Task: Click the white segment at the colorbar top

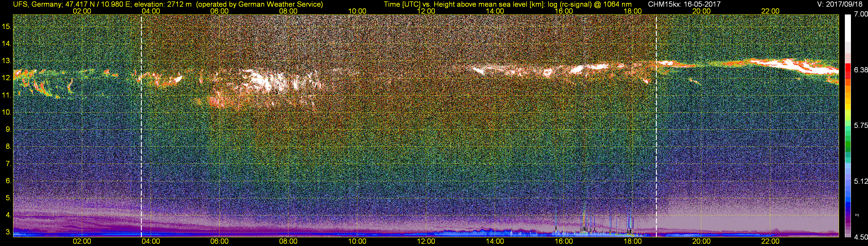Action: [848, 28]
